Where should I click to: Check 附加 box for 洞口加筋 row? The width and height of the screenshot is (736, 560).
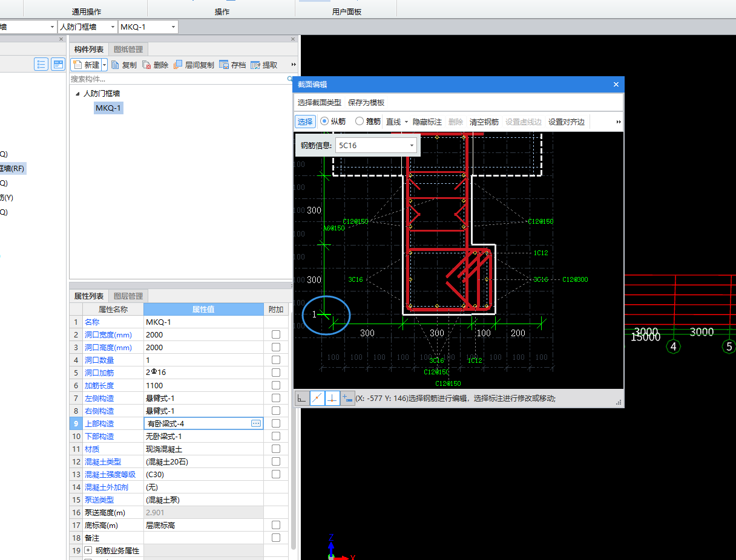coord(276,373)
